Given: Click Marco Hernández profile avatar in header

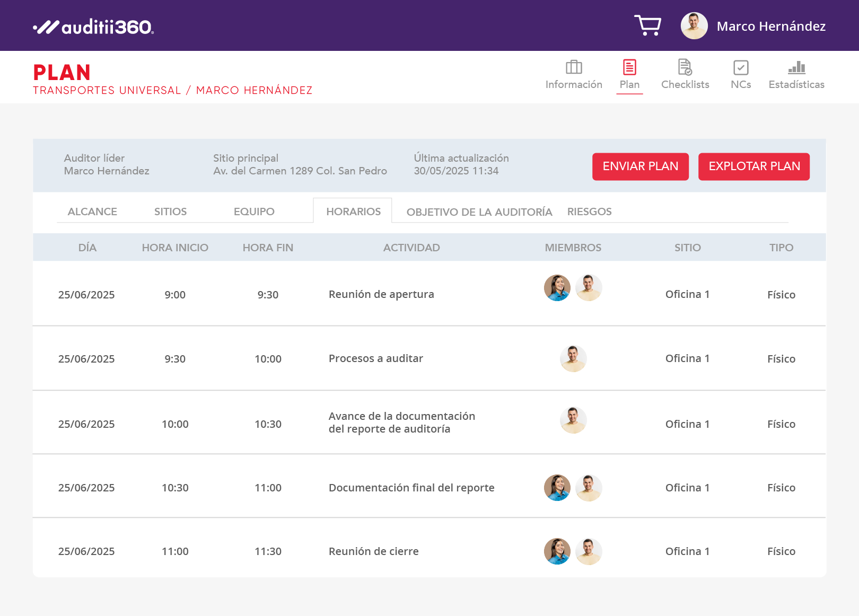Looking at the screenshot, I should [x=694, y=26].
